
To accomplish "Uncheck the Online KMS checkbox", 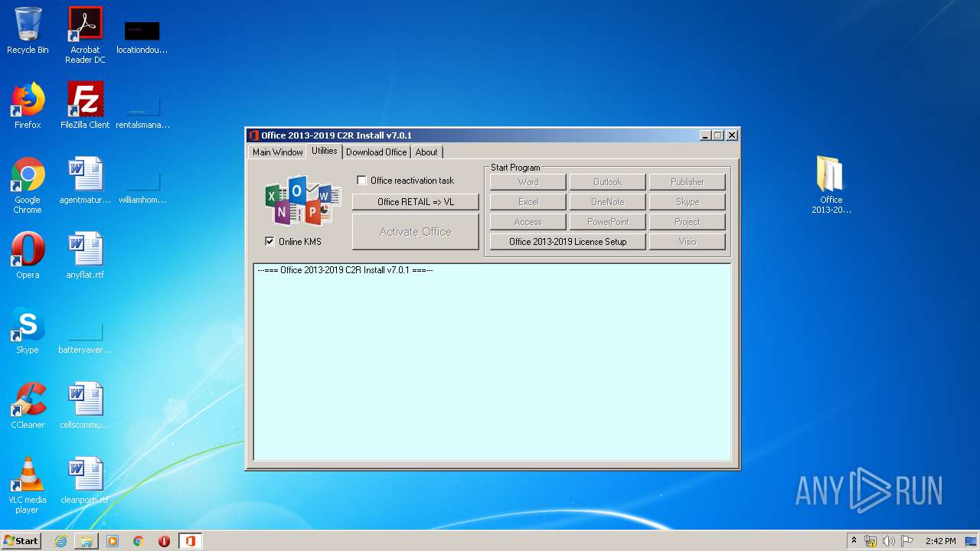I will pyautogui.click(x=269, y=242).
